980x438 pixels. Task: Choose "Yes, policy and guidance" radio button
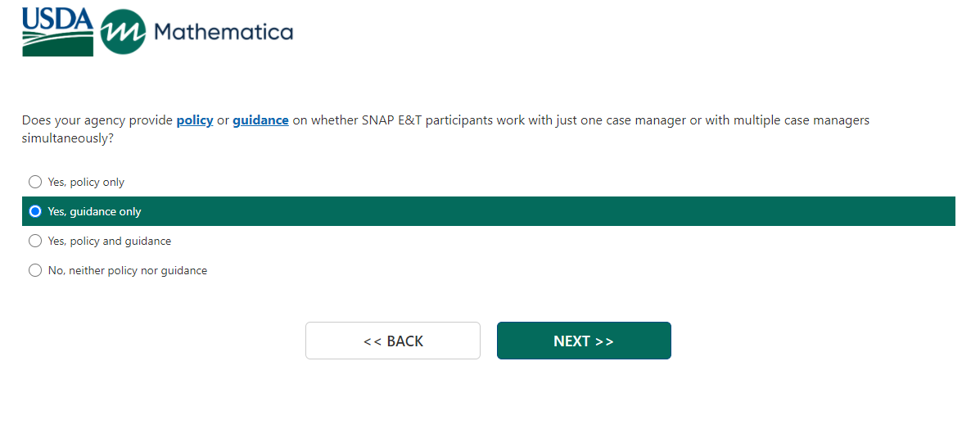[x=35, y=241]
